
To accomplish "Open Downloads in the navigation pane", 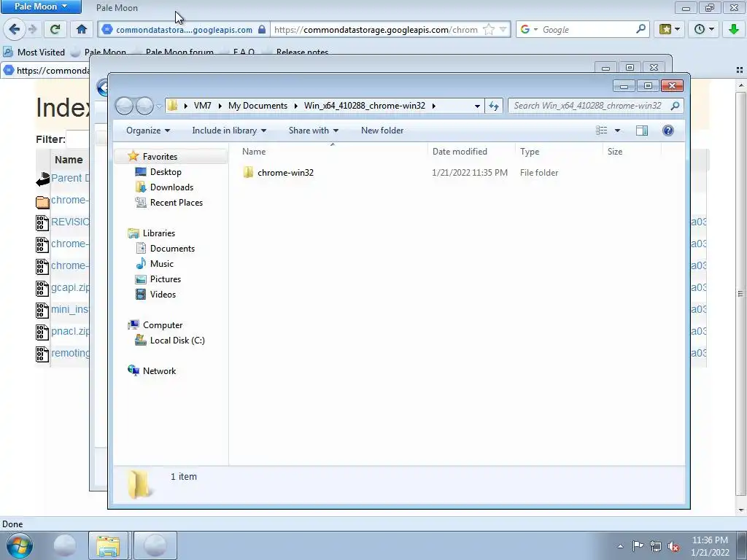I will coord(171,187).
